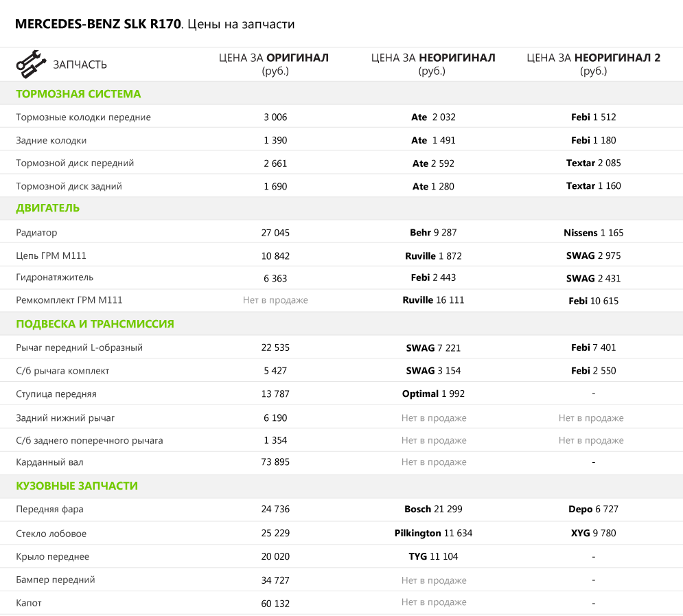Click the TYG 11 104 fender price
Screen dimensions: 683x616
[433, 557]
